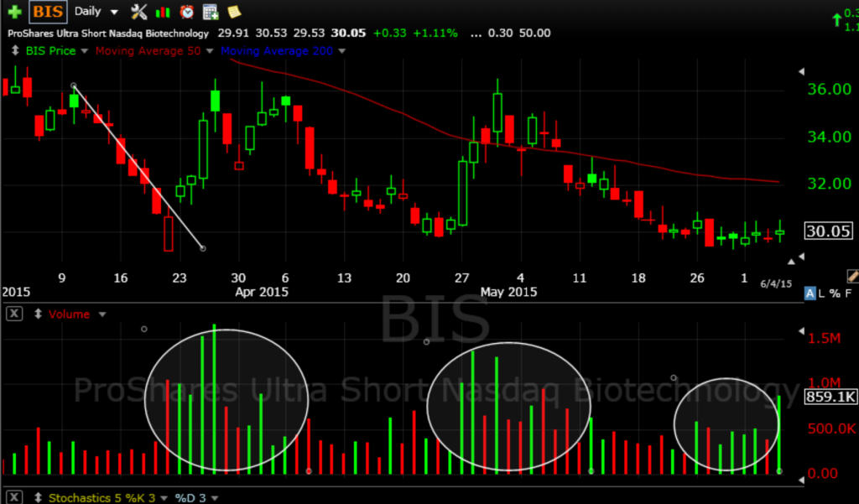Click the 500.0K volume scale label

[x=832, y=428]
